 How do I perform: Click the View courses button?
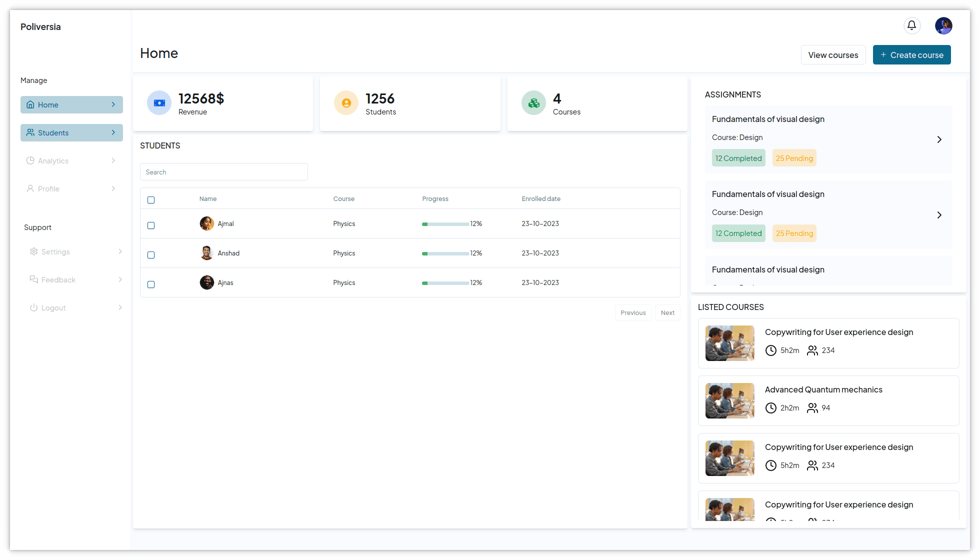click(x=833, y=55)
